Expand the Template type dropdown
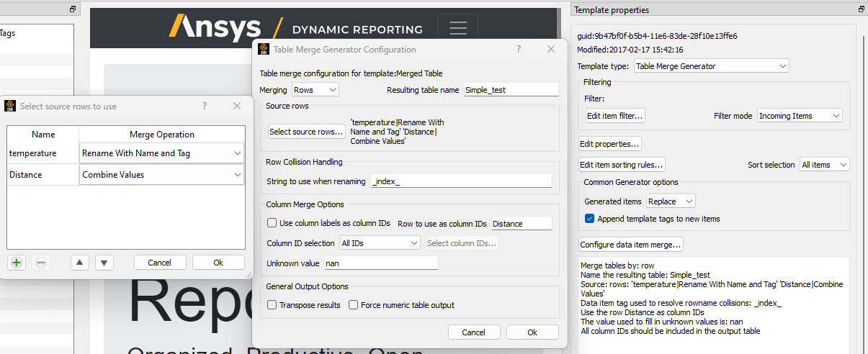This screenshot has width=868, height=354. [x=712, y=66]
